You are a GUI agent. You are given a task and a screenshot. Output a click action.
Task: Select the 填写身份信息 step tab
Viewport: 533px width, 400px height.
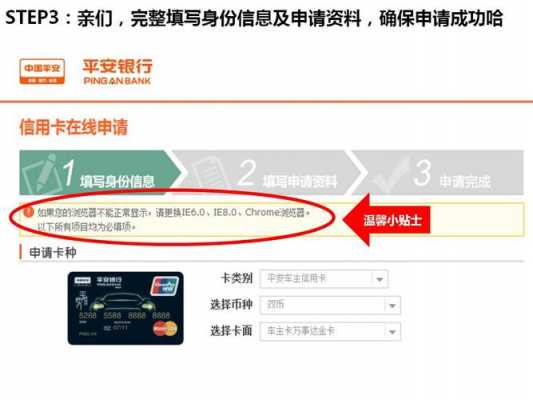[101, 173]
